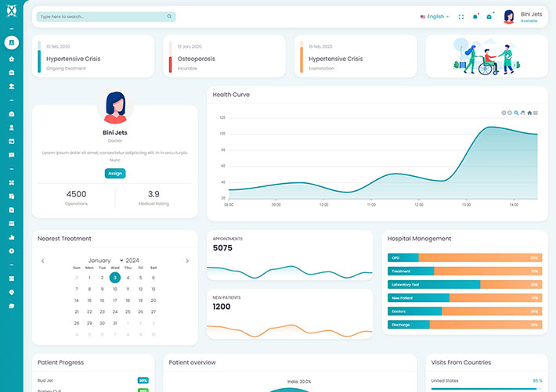Click the Assign button under Bini Jets

click(x=115, y=174)
